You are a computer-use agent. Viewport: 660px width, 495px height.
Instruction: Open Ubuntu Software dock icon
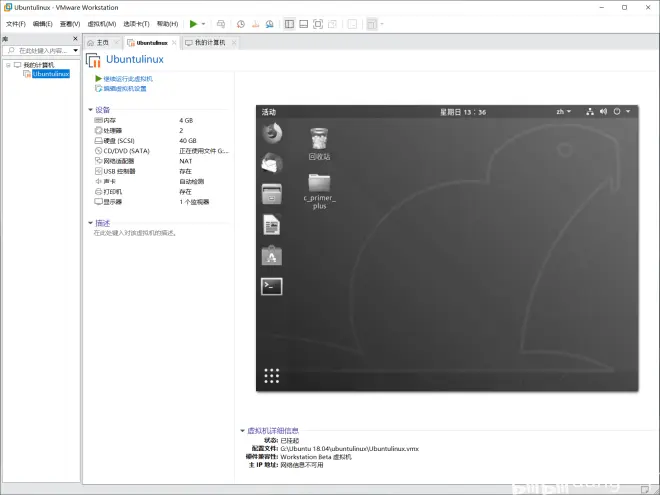coord(272,255)
